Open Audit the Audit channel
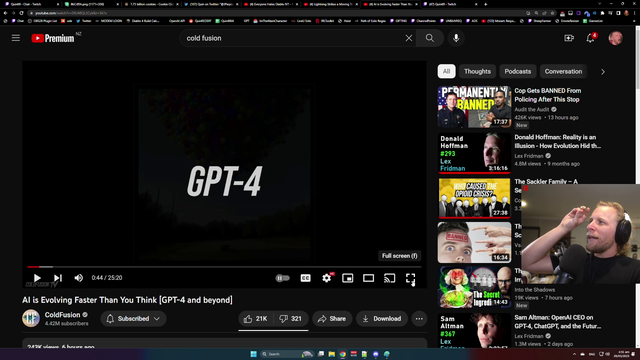640x360 pixels. (x=532, y=109)
